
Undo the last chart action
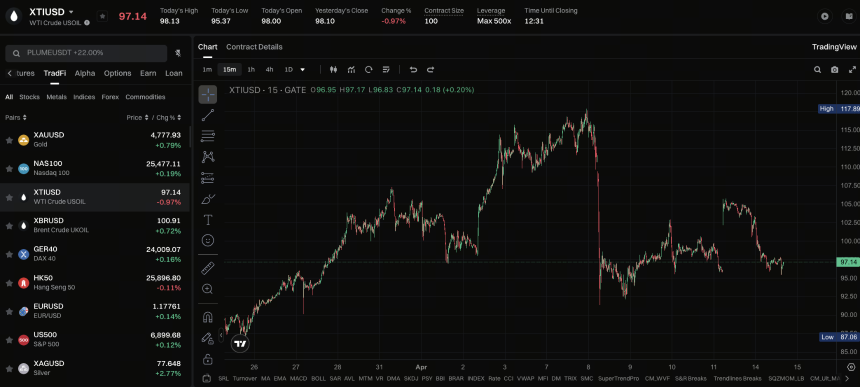point(414,70)
